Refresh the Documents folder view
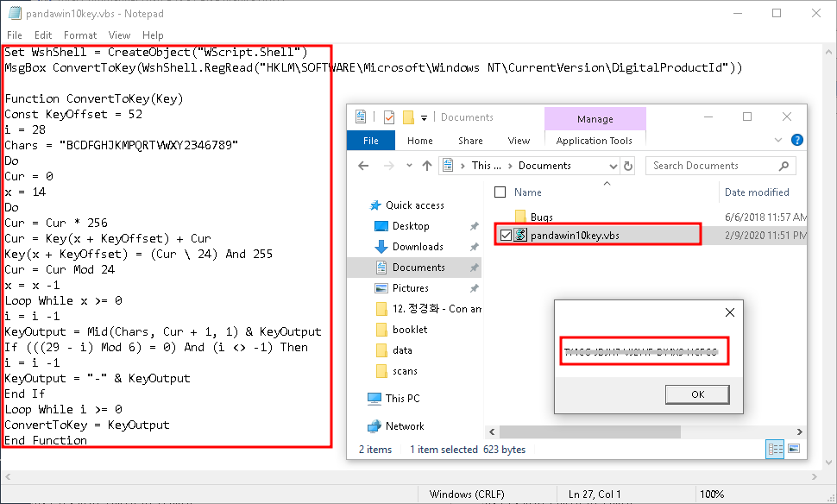The image size is (837, 504). click(628, 166)
